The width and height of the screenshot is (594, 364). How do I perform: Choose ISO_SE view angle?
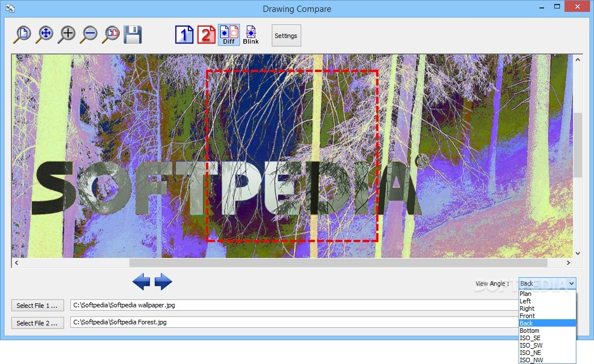[x=547, y=338]
